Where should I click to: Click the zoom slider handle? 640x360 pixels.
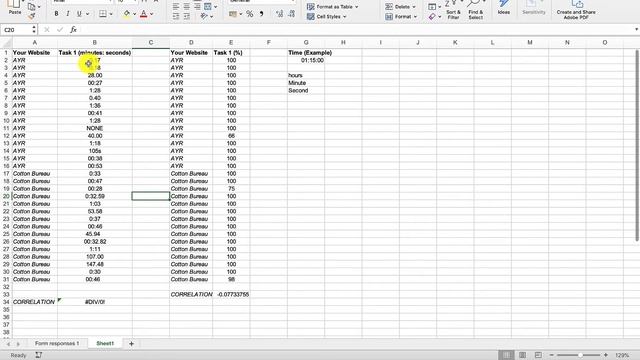coord(580,355)
